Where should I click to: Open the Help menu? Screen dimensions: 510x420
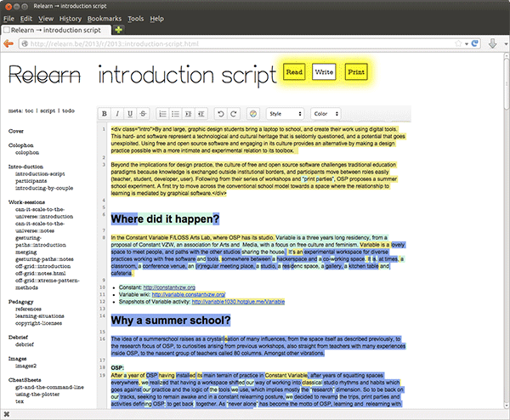coord(156,19)
